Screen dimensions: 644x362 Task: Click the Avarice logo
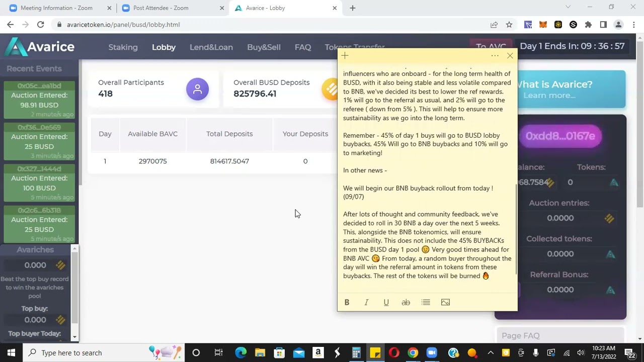(40, 47)
